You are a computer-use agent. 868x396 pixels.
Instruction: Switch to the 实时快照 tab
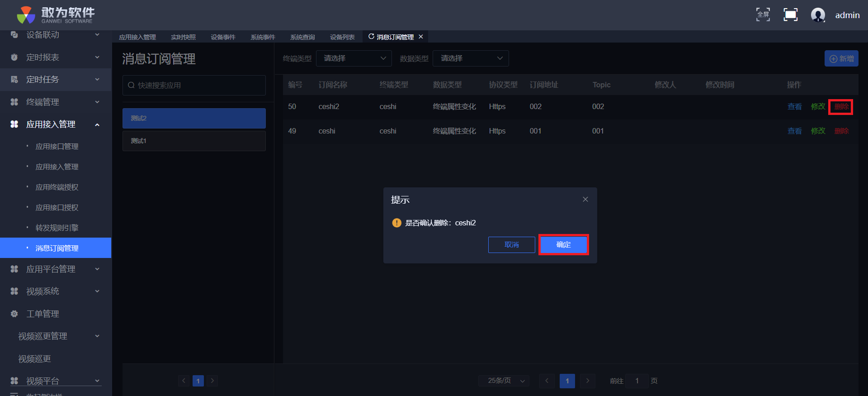[183, 37]
